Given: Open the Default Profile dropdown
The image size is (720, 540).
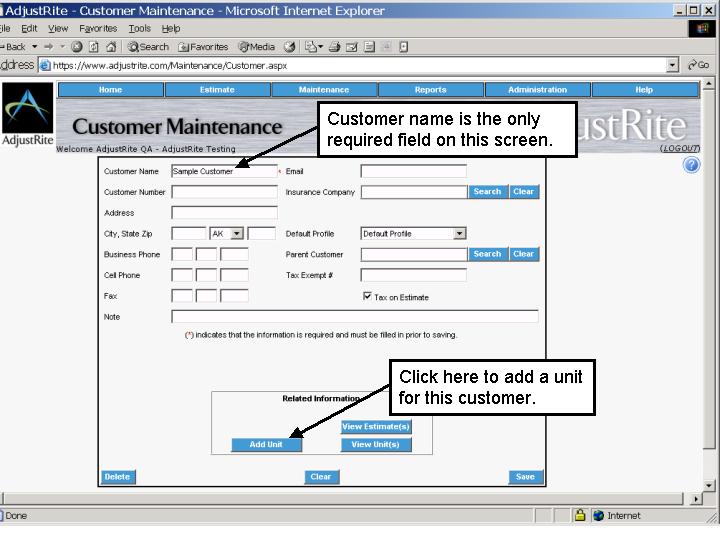Looking at the screenshot, I should 413,234.
